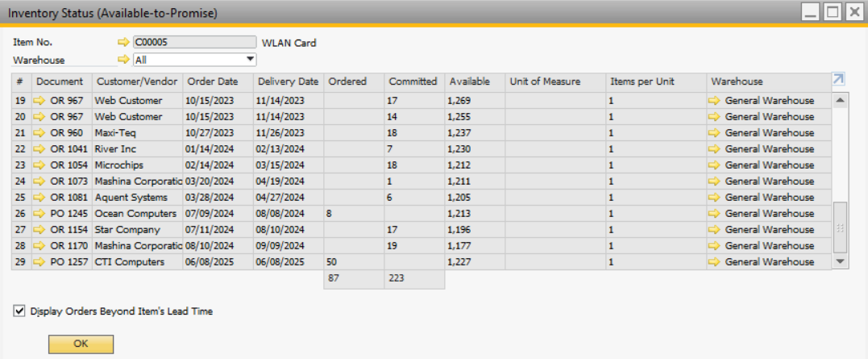Viewport: 868px width, 359px height.
Task: Click row number 24 cell
Action: 22,182
